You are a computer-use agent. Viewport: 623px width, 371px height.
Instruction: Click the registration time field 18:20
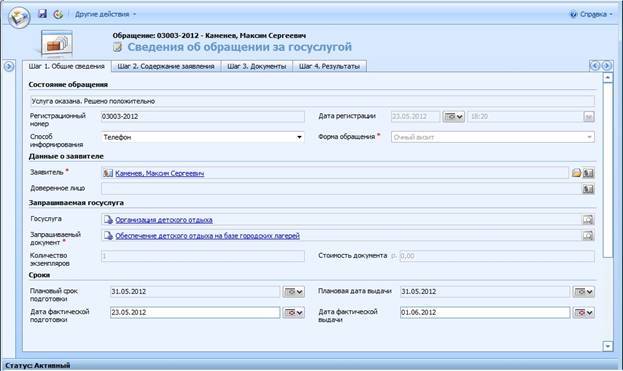pos(524,116)
